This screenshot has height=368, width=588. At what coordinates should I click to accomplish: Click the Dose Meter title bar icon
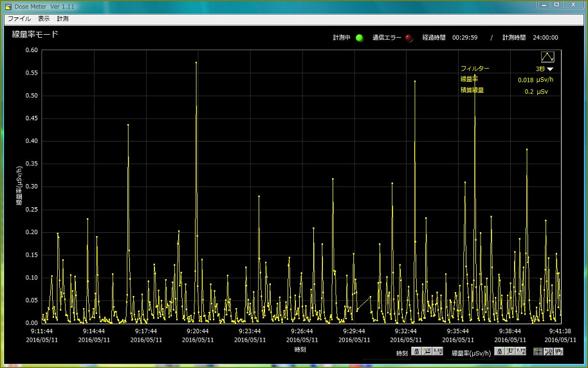[6, 6]
